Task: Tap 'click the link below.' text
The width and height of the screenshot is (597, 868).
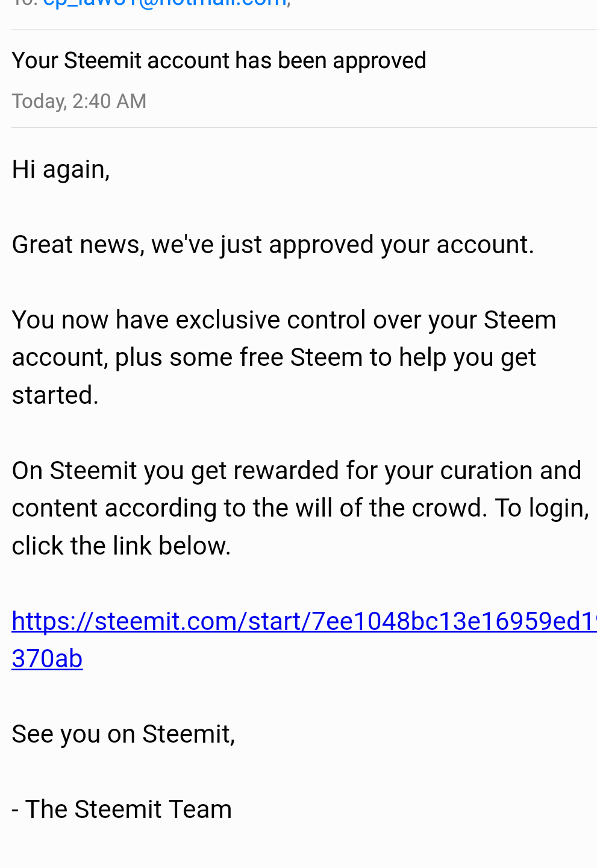Action: [x=121, y=546]
